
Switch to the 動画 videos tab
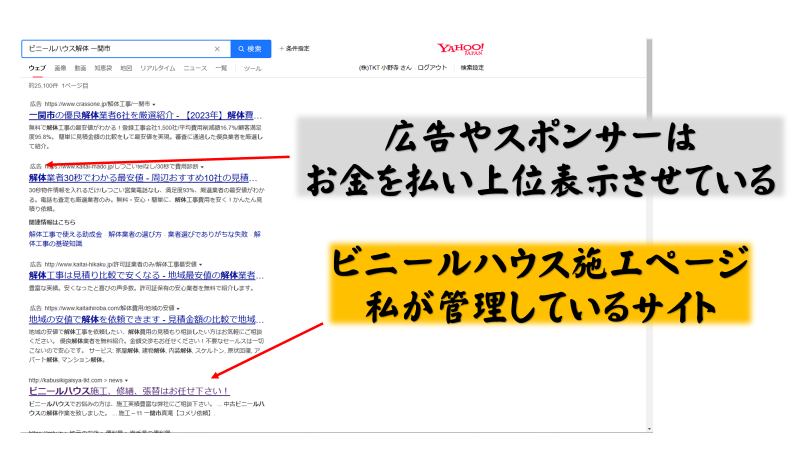click(x=80, y=68)
